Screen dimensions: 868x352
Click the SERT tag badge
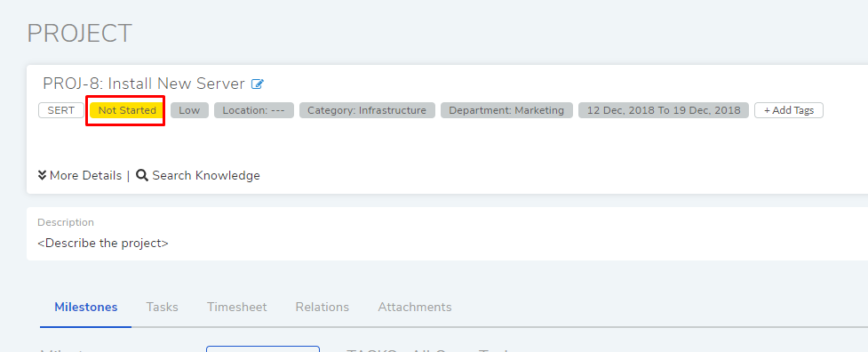click(x=61, y=110)
